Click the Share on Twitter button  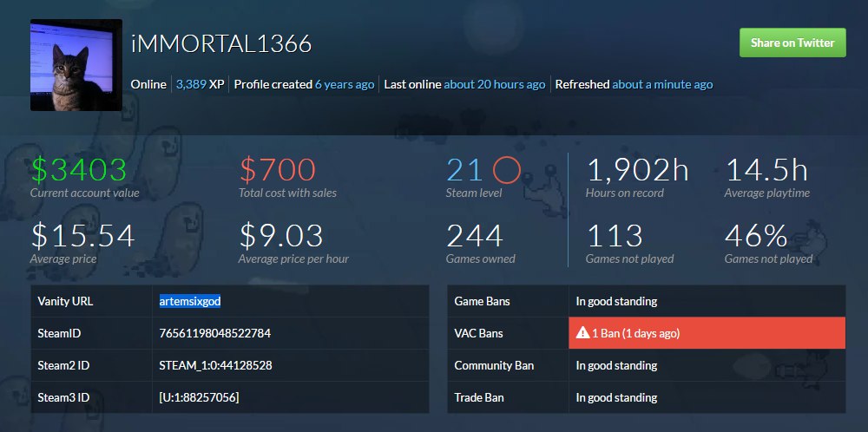[792, 43]
